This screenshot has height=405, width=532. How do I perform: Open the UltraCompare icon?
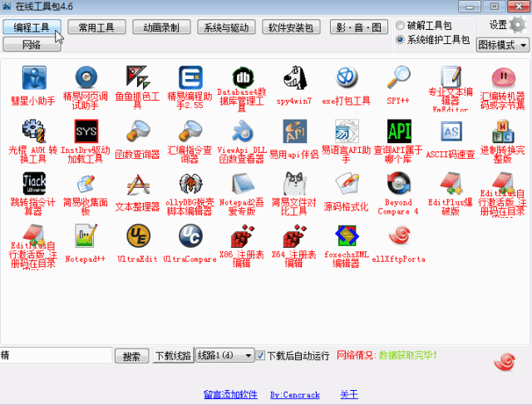pos(190,236)
